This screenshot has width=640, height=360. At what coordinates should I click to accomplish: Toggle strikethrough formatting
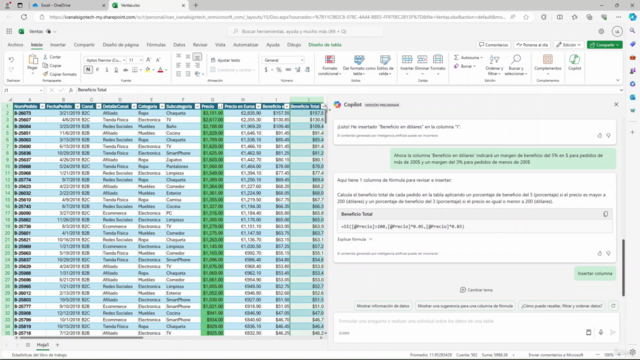click(125, 70)
